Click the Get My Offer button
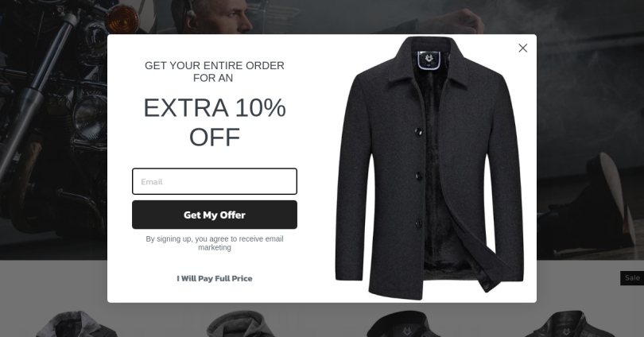The image size is (644, 337). pos(215,215)
